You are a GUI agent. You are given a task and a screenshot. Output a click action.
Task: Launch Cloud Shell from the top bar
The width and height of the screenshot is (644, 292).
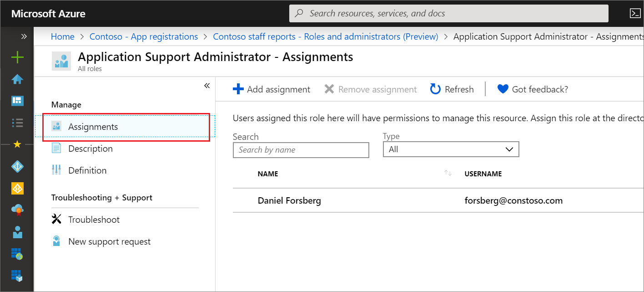point(635,13)
